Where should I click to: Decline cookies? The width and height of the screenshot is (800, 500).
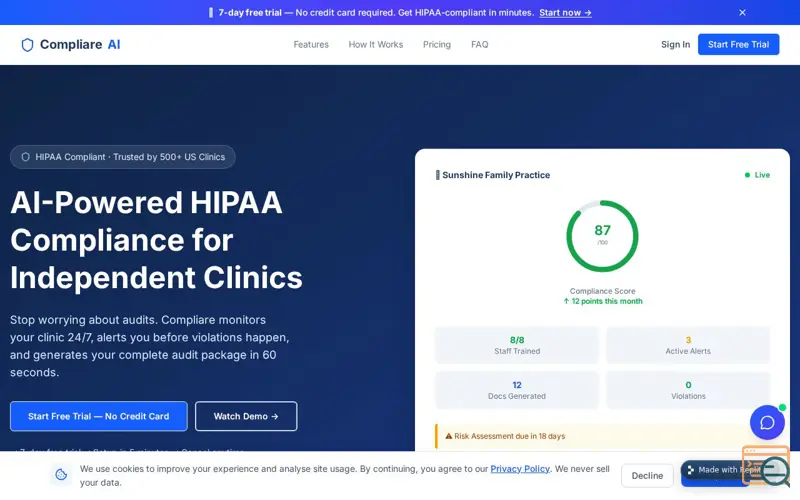tap(647, 476)
